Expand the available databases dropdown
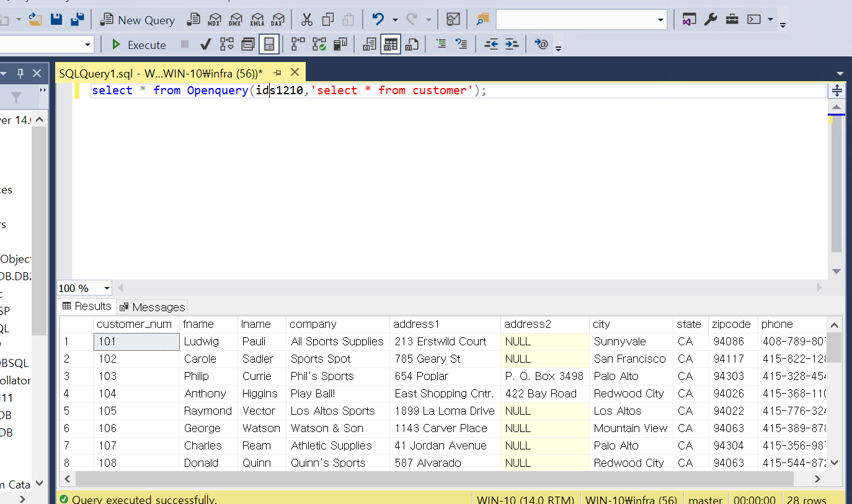 (87, 45)
